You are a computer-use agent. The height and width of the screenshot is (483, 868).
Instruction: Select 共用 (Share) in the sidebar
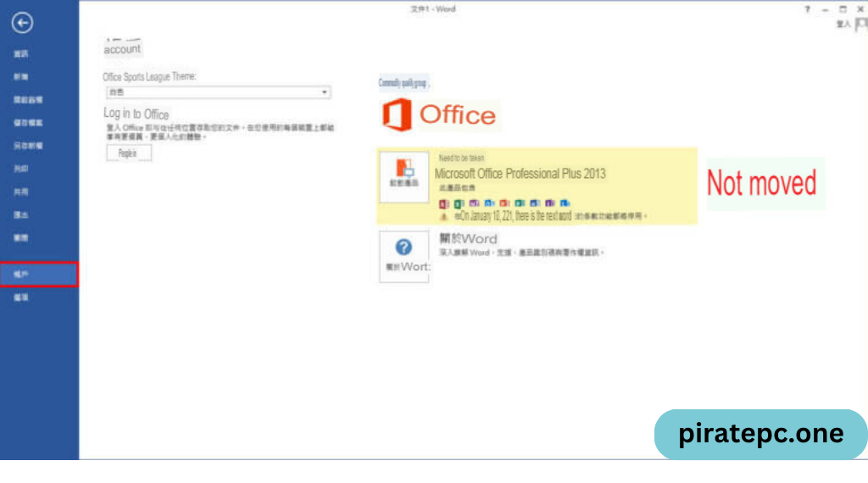pos(21,192)
